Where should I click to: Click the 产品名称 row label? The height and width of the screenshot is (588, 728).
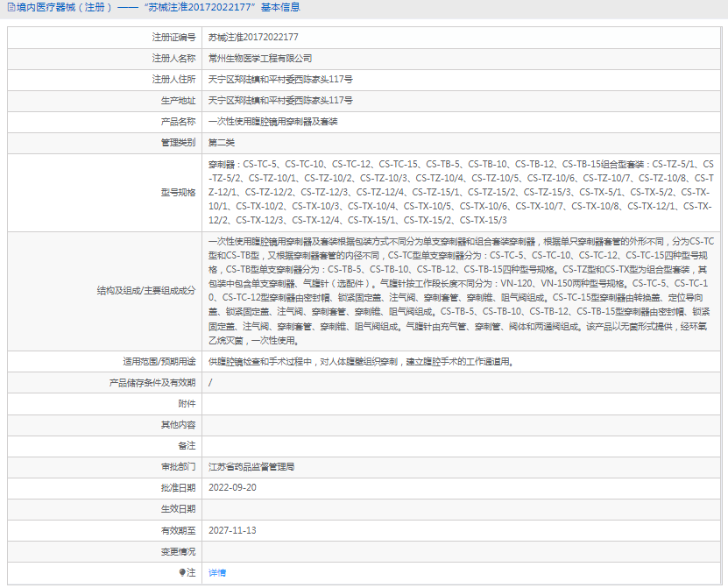179,122
